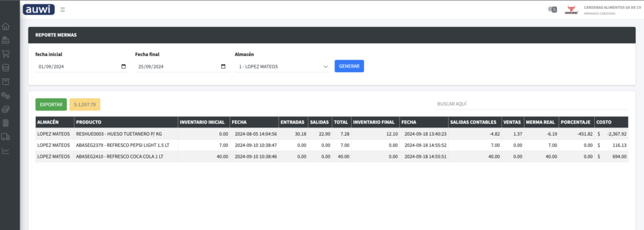Click the Cardenas company logo
The image size is (644, 230).
571,10
